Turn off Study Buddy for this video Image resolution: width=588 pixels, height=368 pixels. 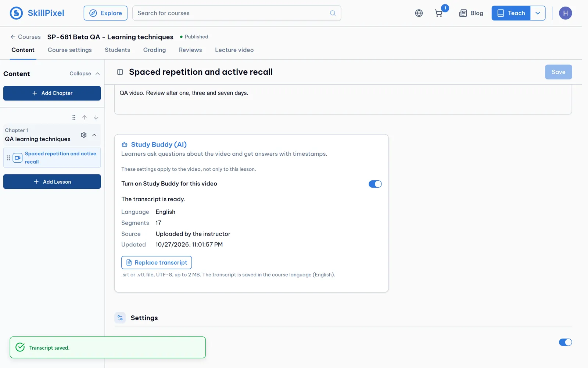click(x=375, y=184)
